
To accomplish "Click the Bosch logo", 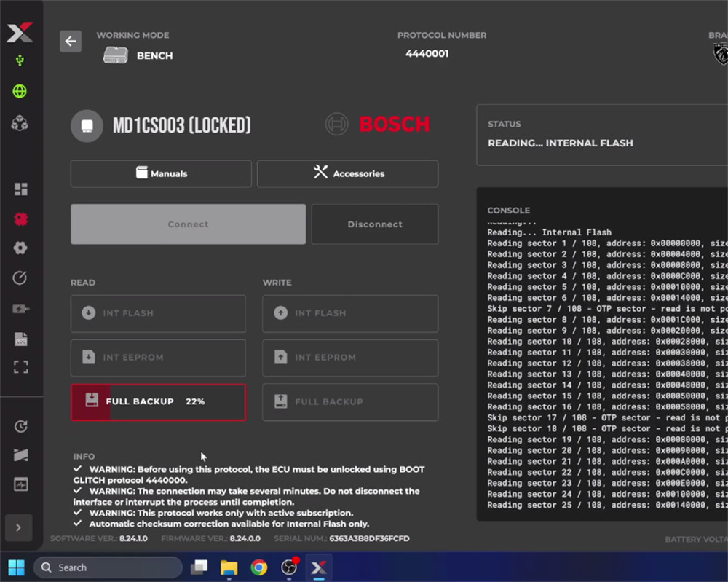I will 377,124.
